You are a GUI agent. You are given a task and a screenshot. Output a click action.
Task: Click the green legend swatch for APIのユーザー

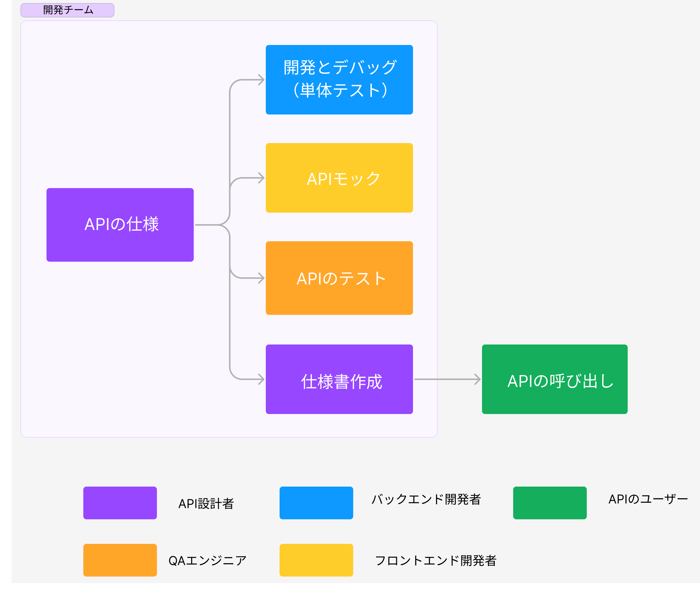point(550,503)
